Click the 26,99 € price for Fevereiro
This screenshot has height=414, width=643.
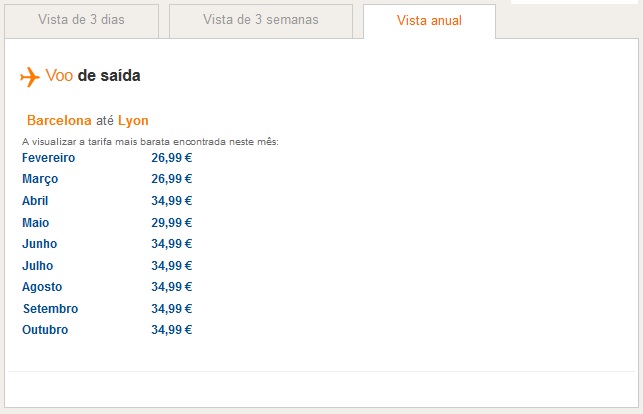click(x=171, y=158)
